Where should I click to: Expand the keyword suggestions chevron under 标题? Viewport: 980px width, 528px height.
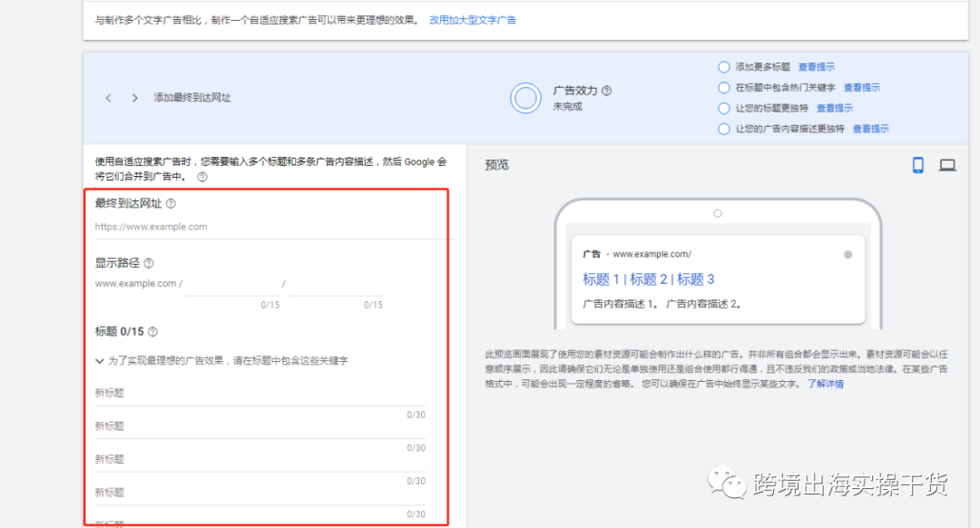click(x=100, y=360)
